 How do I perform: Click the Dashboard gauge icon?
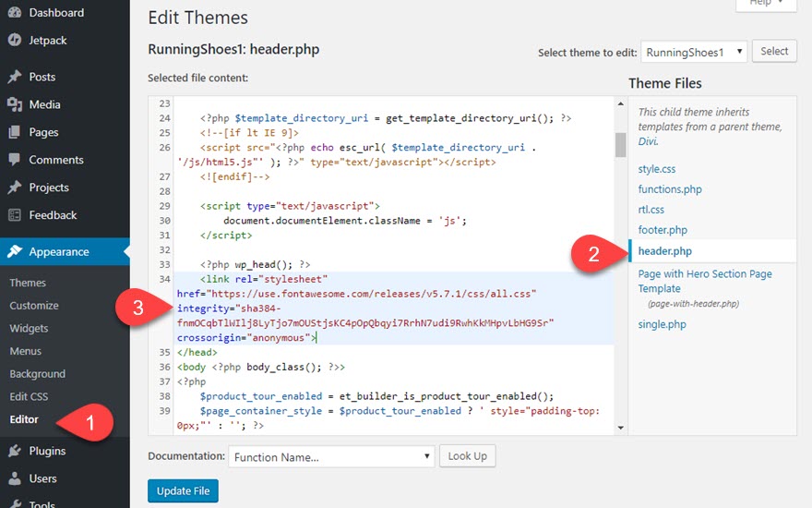(15, 13)
